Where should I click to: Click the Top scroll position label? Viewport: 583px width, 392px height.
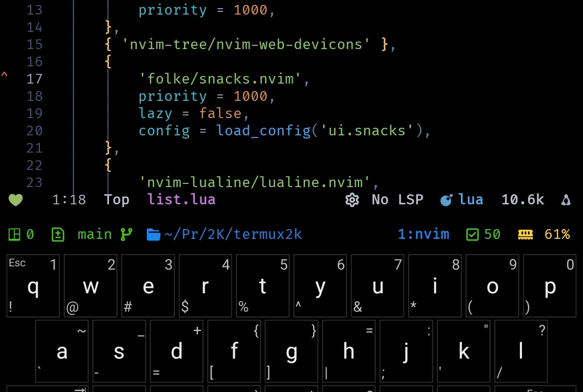117,200
